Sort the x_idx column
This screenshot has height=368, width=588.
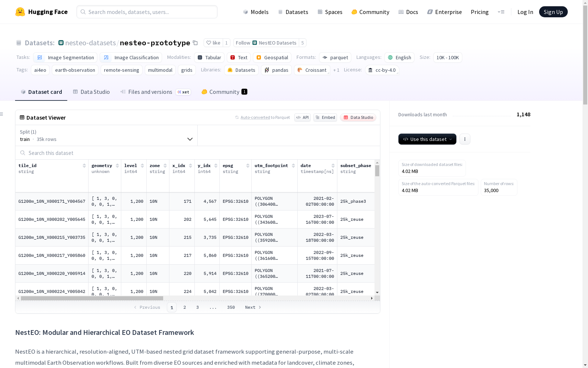click(x=190, y=166)
